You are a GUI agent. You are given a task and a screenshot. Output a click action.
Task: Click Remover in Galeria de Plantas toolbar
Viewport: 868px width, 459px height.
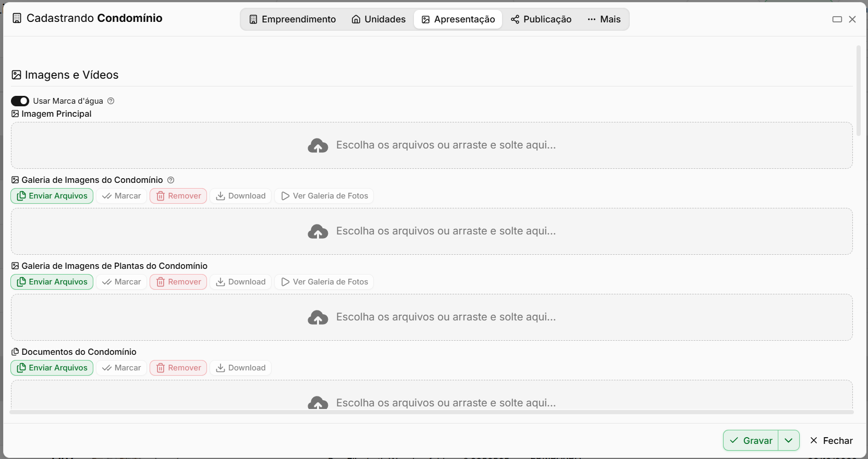coord(178,282)
